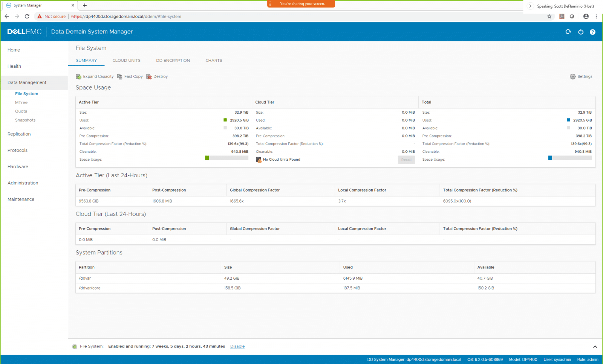The height and width of the screenshot is (364, 603).
Task: Click the Settings label
Action: point(585,76)
